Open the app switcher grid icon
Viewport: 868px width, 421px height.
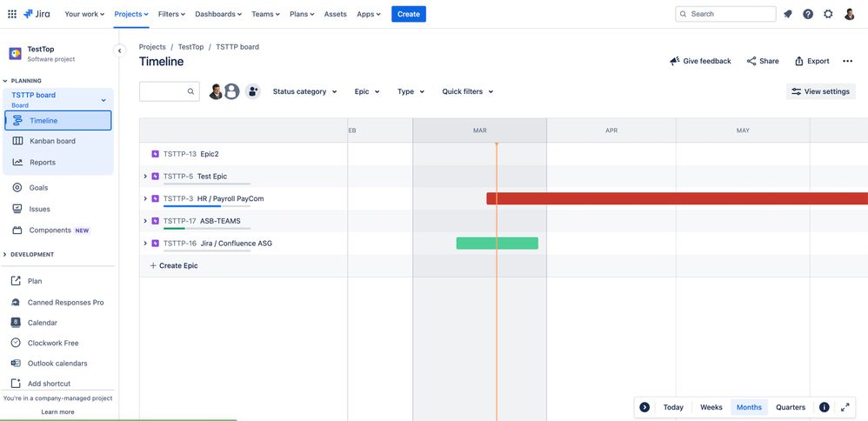pyautogui.click(x=12, y=14)
